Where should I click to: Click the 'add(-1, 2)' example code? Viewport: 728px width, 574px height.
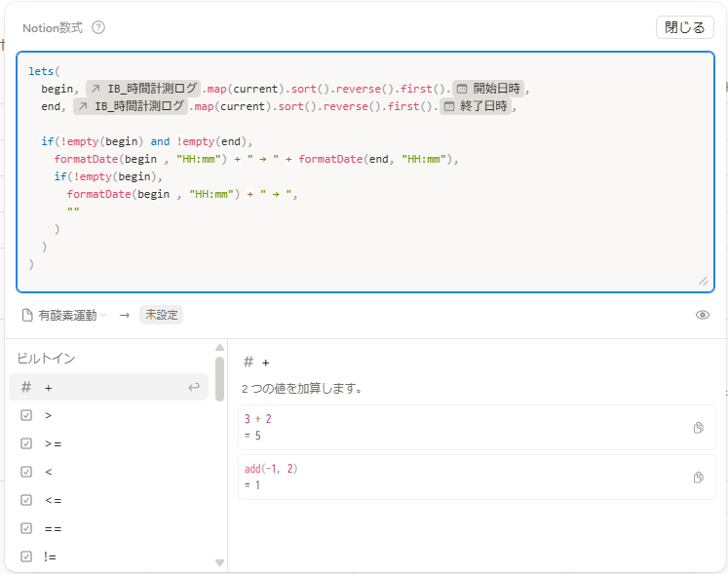(271, 469)
